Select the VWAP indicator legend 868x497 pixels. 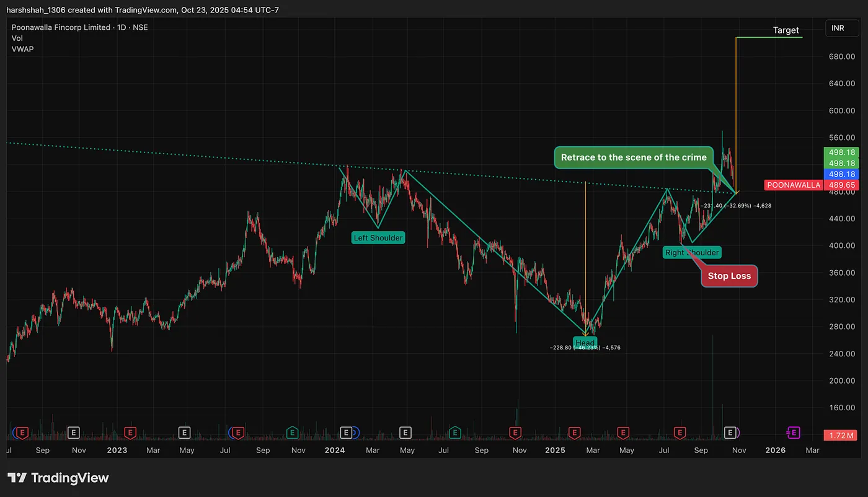tap(23, 48)
